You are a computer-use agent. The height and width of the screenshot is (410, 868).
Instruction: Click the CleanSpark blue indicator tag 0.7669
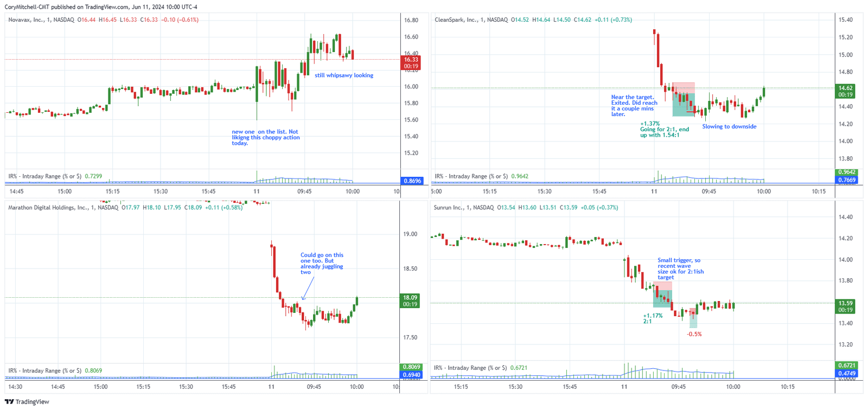point(846,180)
